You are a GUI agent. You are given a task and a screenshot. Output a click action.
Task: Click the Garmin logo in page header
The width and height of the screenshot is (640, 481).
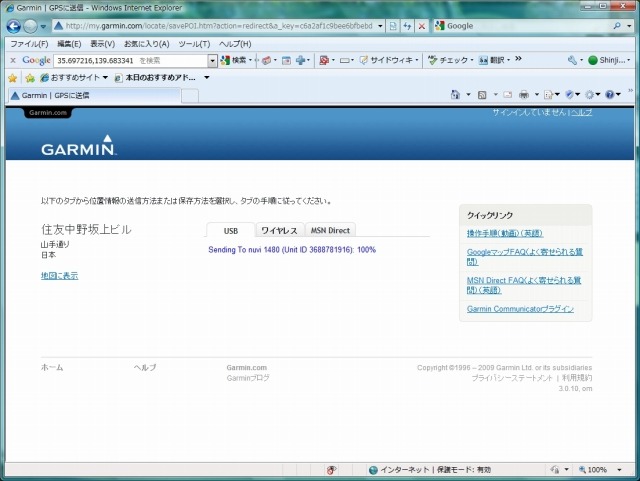click(78, 146)
